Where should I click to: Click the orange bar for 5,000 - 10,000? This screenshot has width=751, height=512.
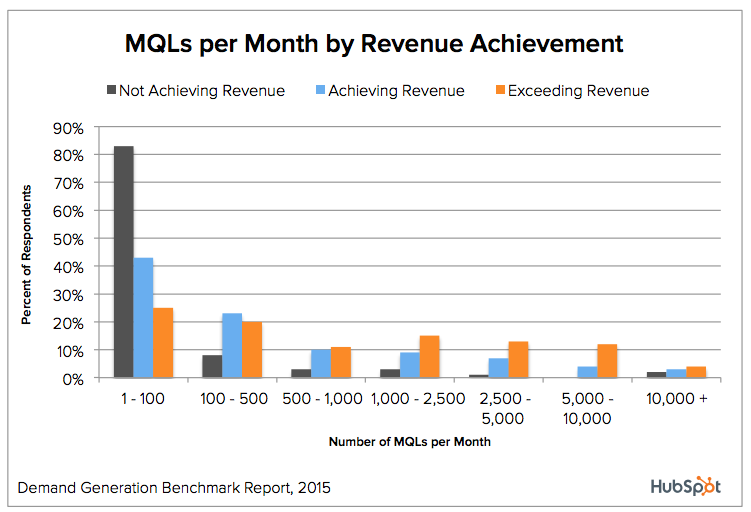pyautogui.click(x=606, y=361)
